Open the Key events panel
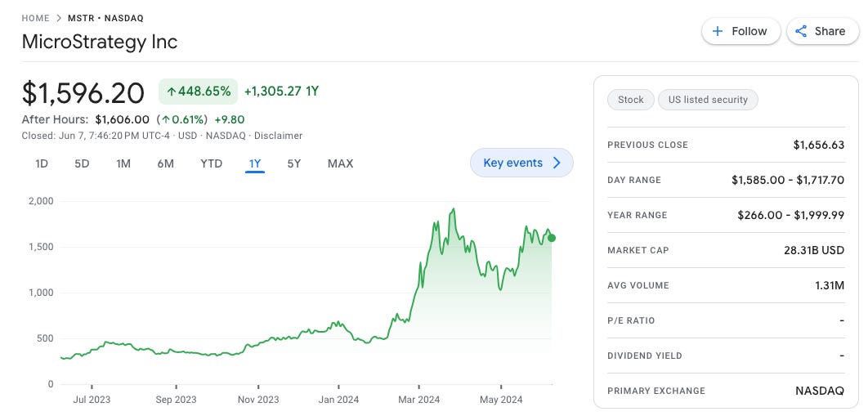The image size is (868, 416). (521, 163)
